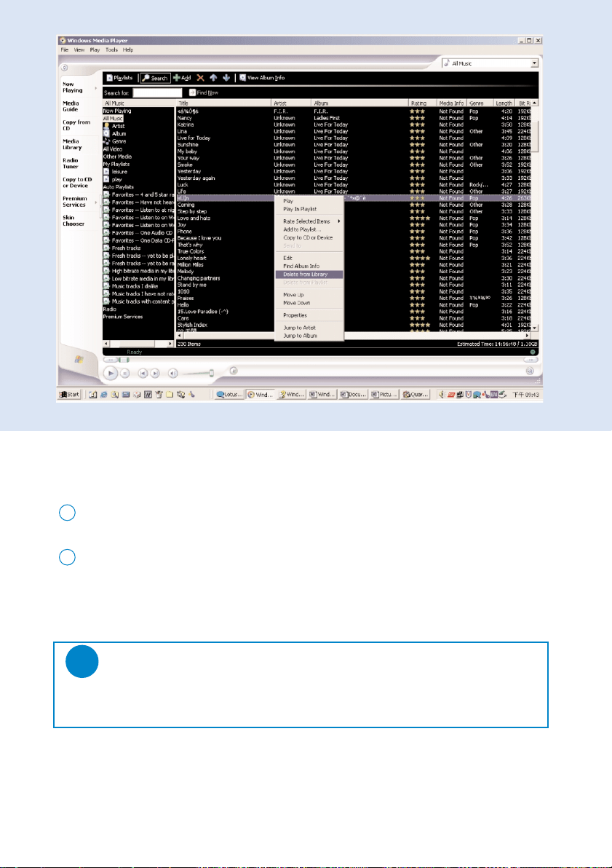Open the Radio Tuner tab

(71, 163)
